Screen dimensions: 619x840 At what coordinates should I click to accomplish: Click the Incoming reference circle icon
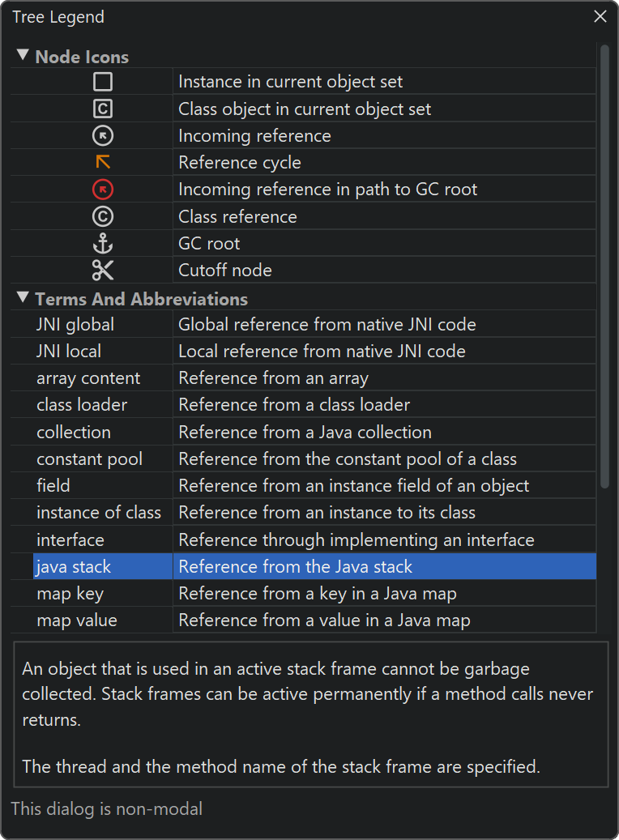[x=103, y=135]
